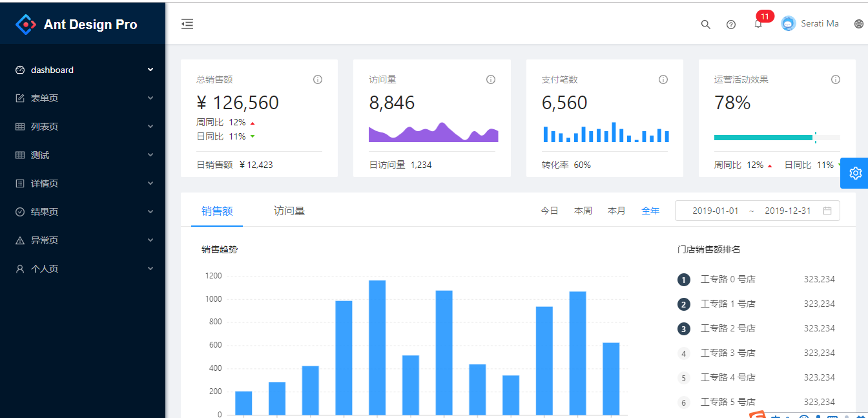
Task: Click the teal progress bar on 运营活动效果
Action: [762, 137]
